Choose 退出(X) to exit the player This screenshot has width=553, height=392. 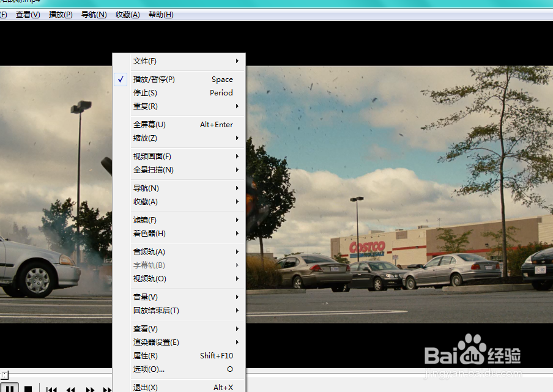[179, 388]
